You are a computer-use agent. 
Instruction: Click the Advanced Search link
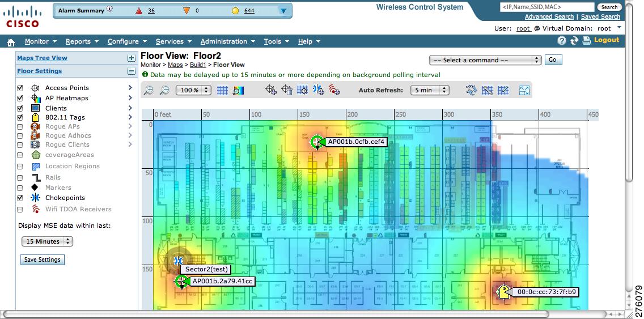(549, 17)
